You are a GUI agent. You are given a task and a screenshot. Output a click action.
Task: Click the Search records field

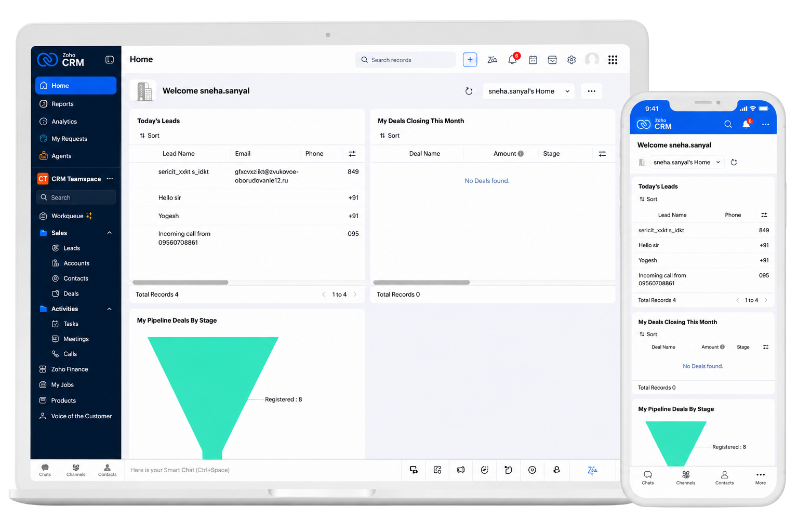405,60
